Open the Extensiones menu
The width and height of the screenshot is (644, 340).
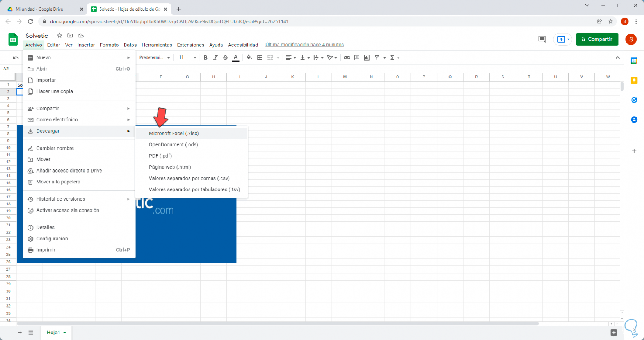click(x=190, y=45)
